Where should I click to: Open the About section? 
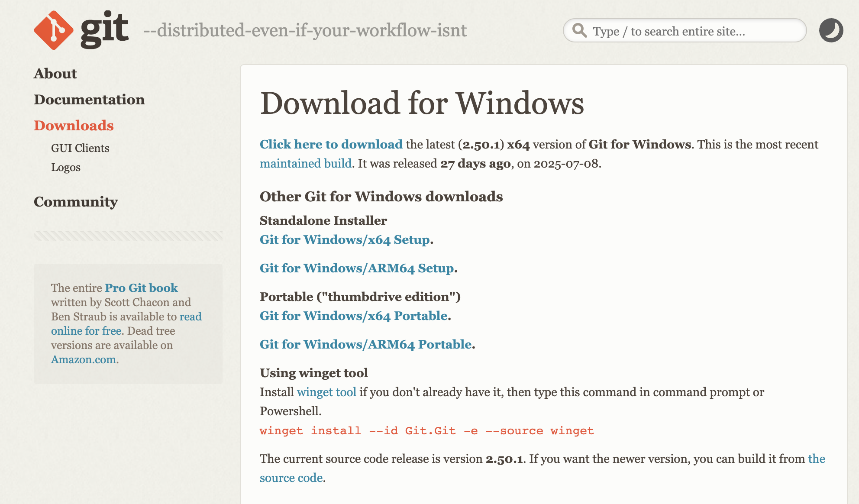[55, 74]
